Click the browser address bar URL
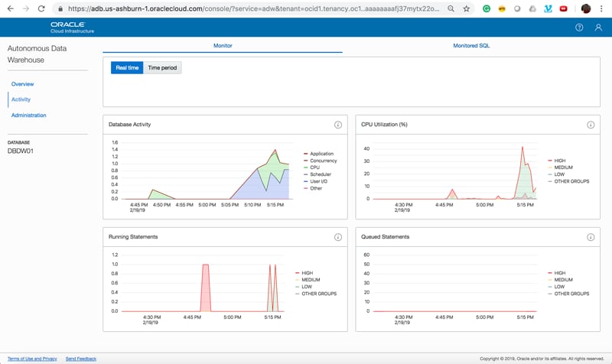 (254, 8)
